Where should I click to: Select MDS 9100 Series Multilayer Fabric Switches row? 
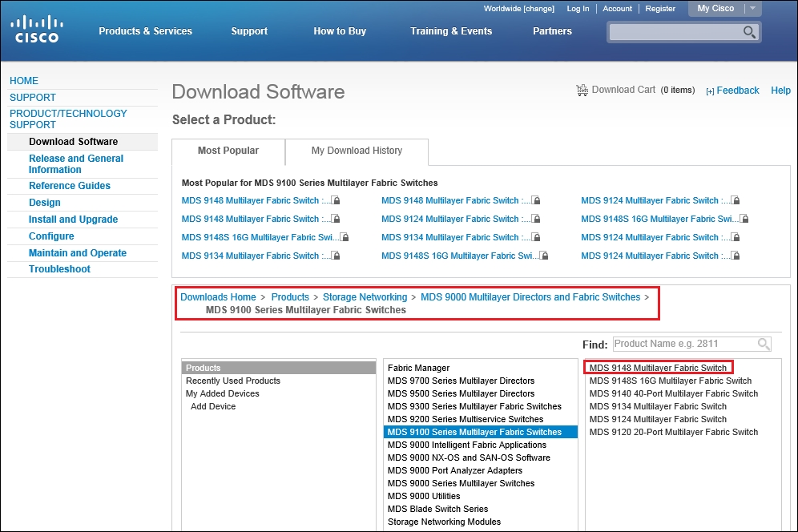481,432
